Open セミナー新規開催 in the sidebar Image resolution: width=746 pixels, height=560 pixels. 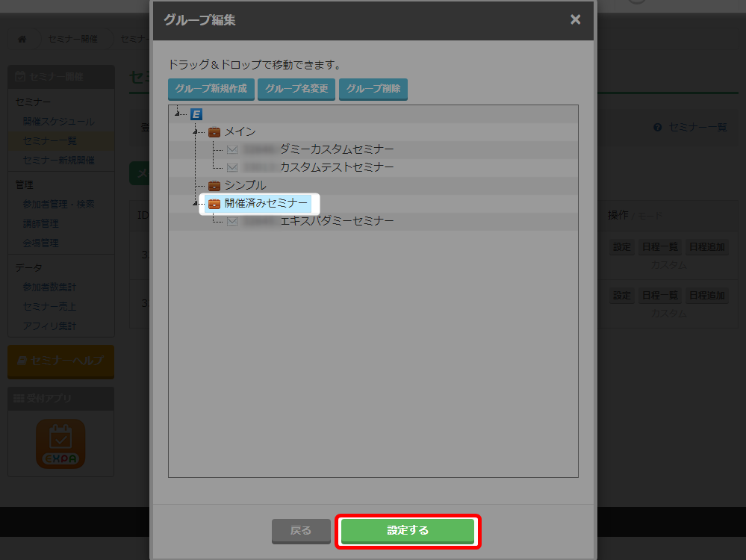(x=58, y=161)
